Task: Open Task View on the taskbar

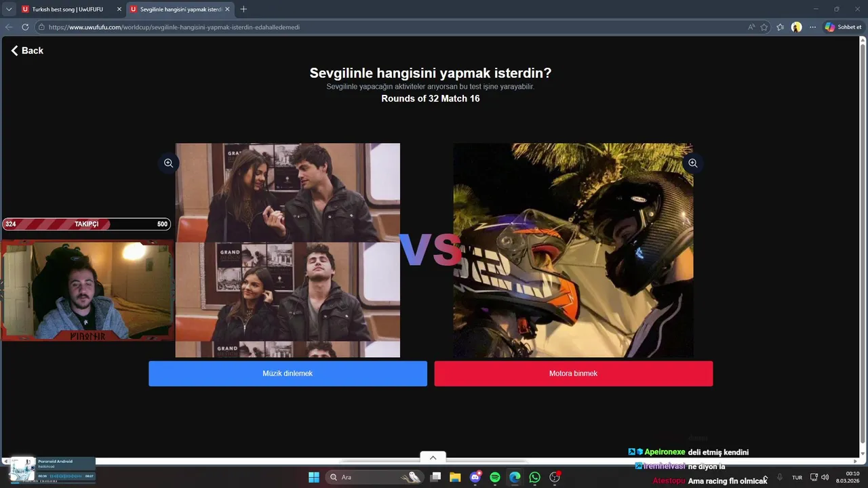Action: (436, 477)
